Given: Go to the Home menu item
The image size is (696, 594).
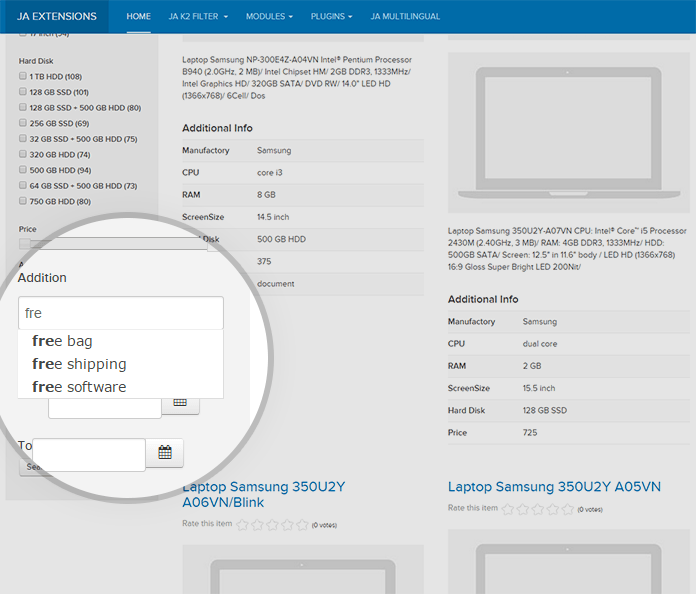Looking at the screenshot, I should click(x=138, y=16).
